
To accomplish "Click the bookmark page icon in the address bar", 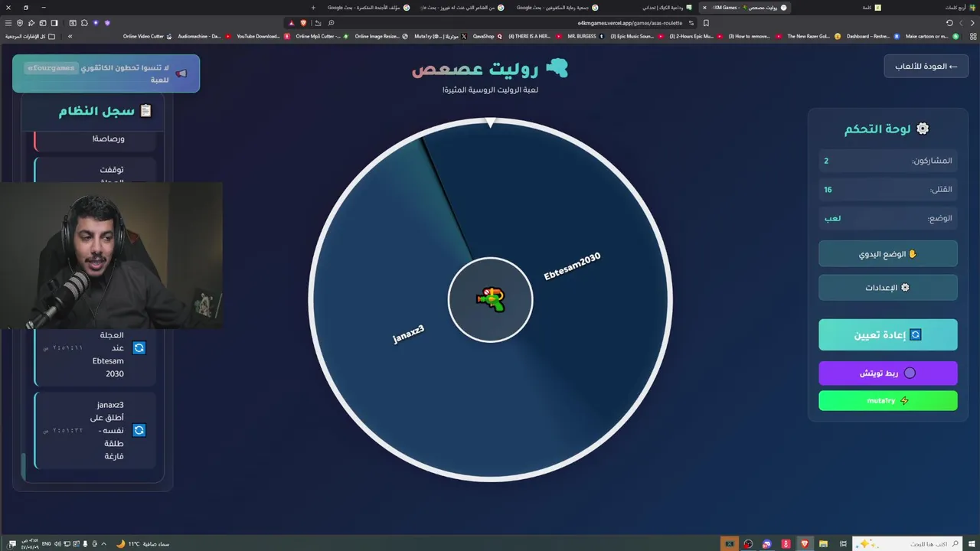I will [x=706, y=23].
